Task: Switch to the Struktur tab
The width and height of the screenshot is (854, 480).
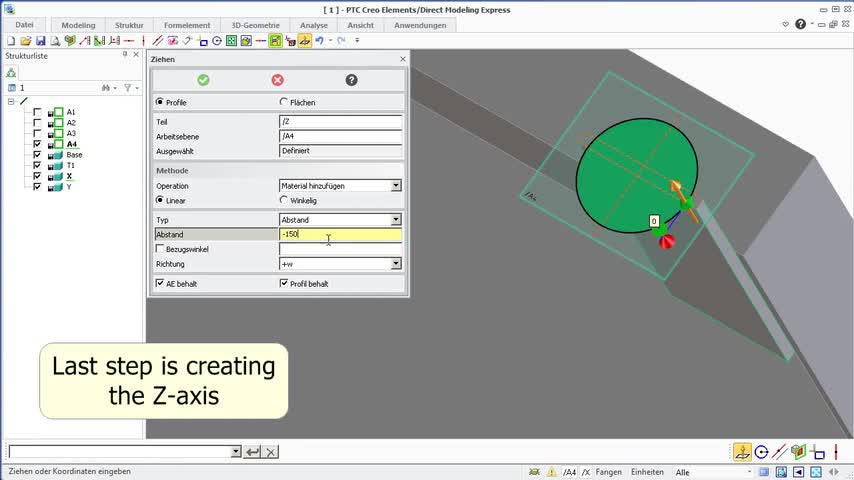Action: pos(129,25)
